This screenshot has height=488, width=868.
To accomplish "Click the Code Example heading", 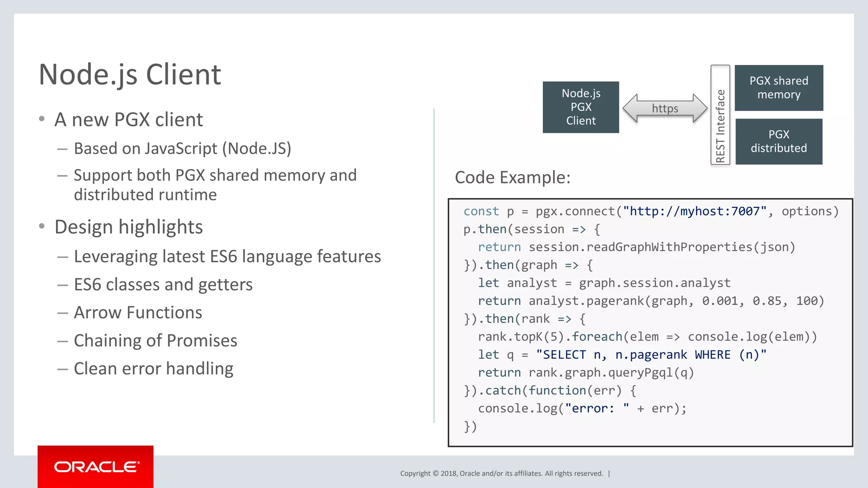I will tap(512, 177).
